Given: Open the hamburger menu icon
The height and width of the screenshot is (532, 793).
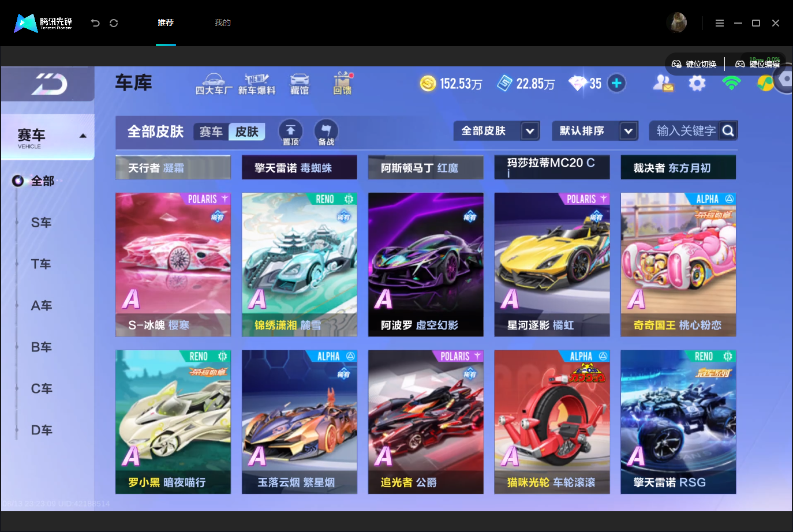Looking at the screenshot, I should pyautogui.click(x=719, y=23).
